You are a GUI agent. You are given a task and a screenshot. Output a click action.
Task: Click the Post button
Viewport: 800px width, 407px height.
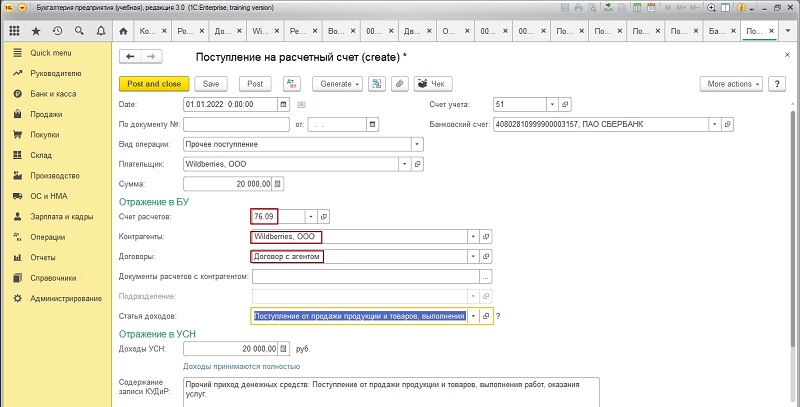[x=255, y=84]
